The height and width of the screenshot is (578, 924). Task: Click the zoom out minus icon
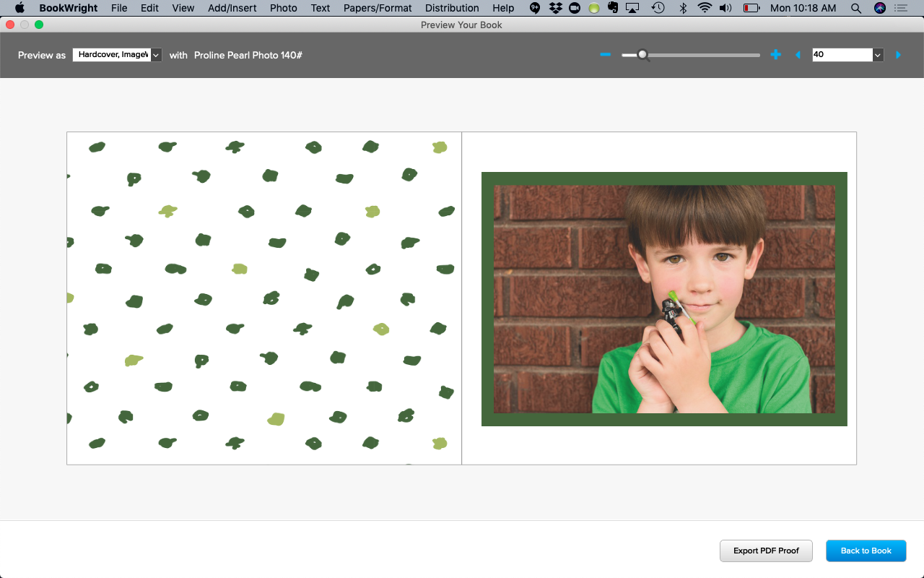[606, 55]
